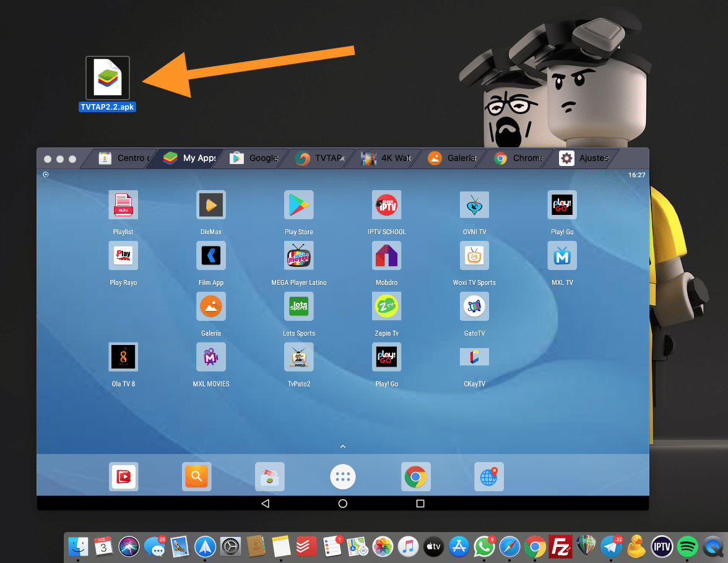Screen dimensions: 728x563
Task: Select the TVTAP2.2.apk file on the desktop
Action: 107,77
